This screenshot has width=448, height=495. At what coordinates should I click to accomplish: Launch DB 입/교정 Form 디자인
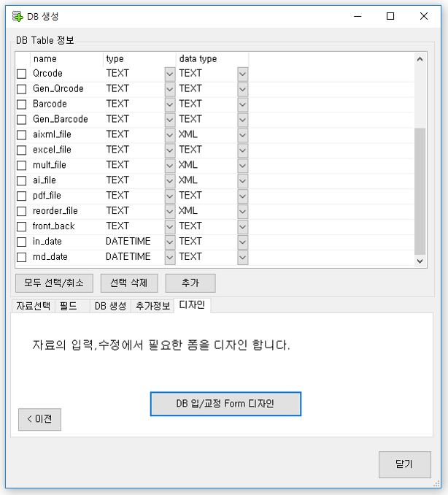(225, 404)
